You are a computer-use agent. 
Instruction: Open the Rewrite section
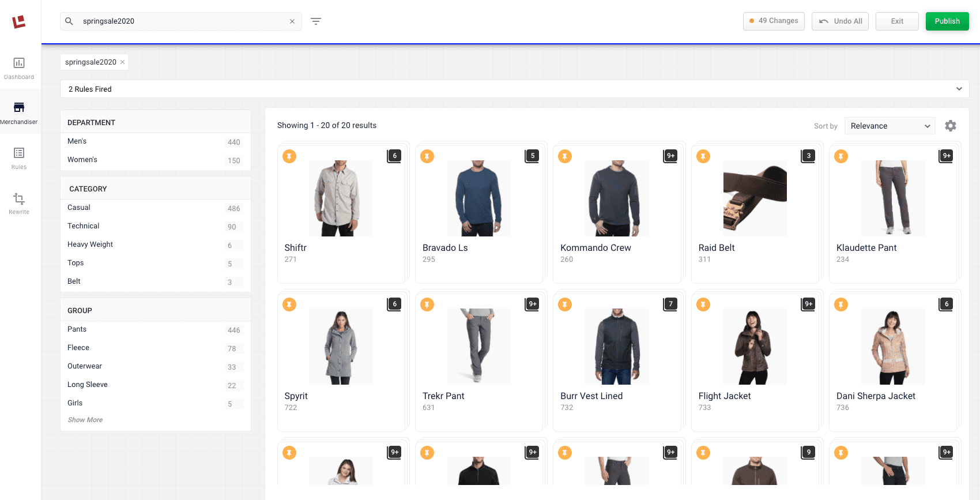click(x=19, y=203)
